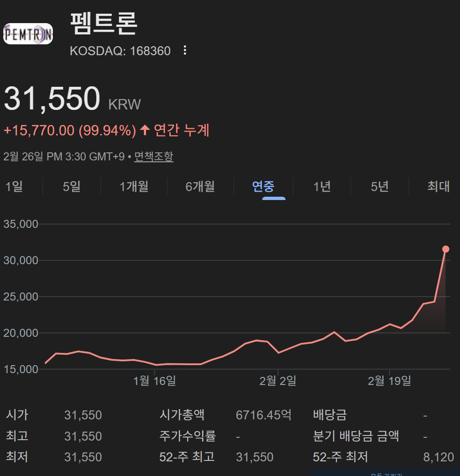Click the 35,000 price gridline label
The image size is (460, 476).
pos(21,224)
